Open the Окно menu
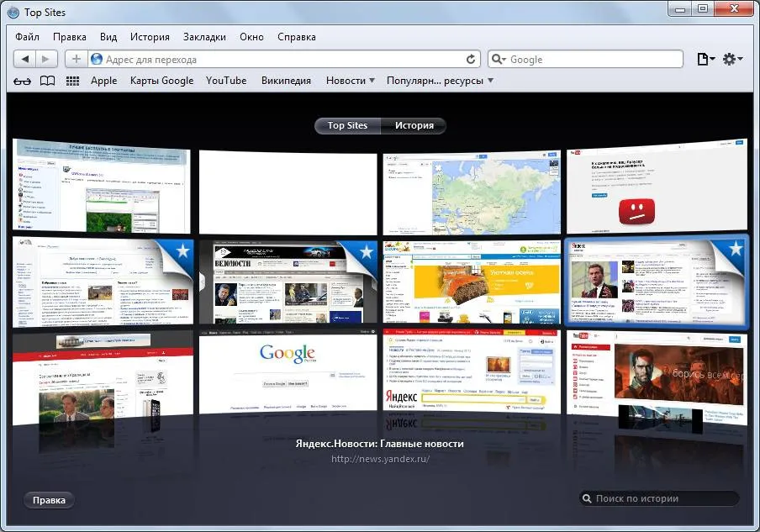 (251, 37)
